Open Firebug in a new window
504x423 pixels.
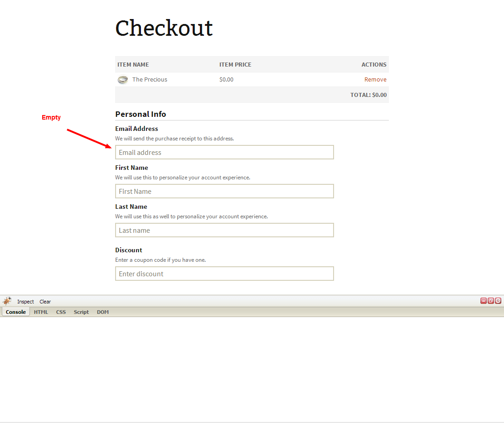tap(491, 301)
